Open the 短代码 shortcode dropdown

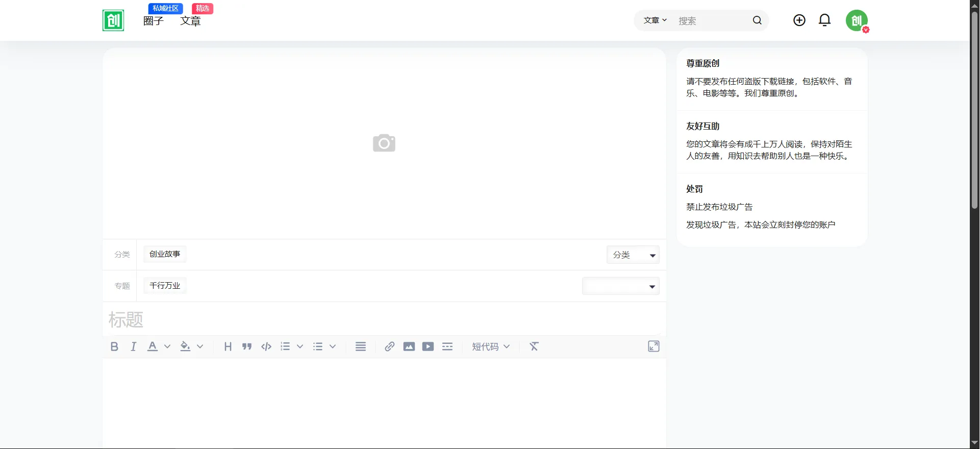[x=491, y=346]
